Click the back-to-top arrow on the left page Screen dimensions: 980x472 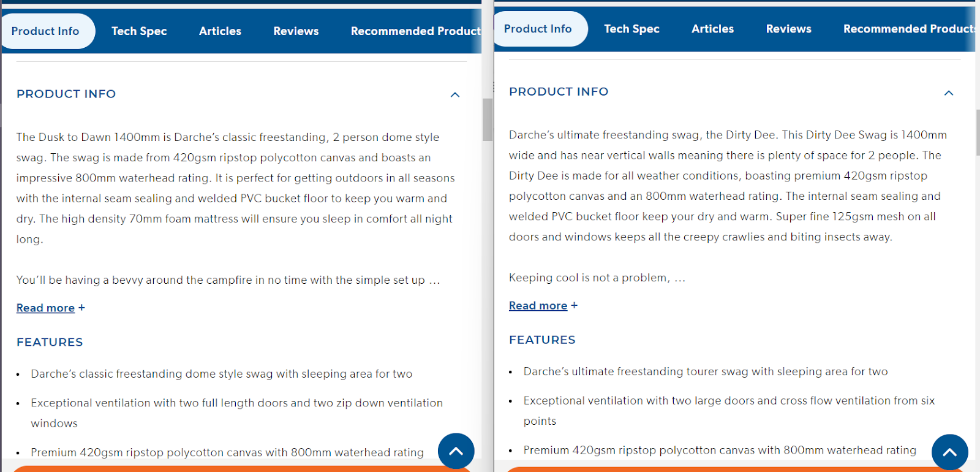tap(456, 451)
